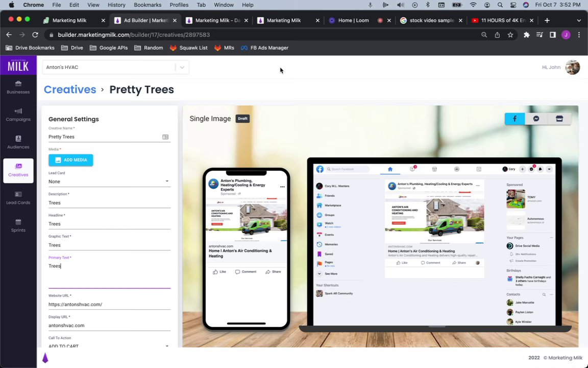Open Spotlight search in menu bar
This screenshot has height=368, width=588.
500,5
